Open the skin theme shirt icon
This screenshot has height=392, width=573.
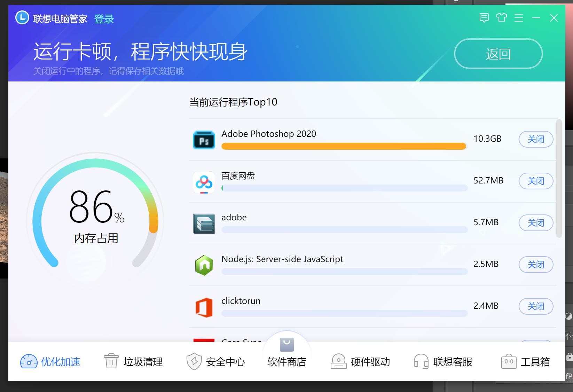[501, 18]
